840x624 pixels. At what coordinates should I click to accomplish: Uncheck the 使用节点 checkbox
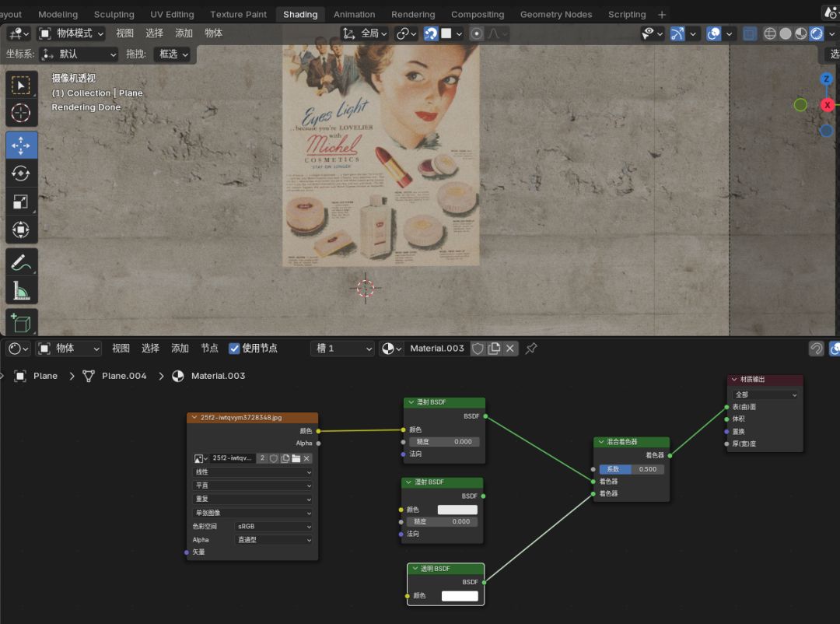(234, 349)
